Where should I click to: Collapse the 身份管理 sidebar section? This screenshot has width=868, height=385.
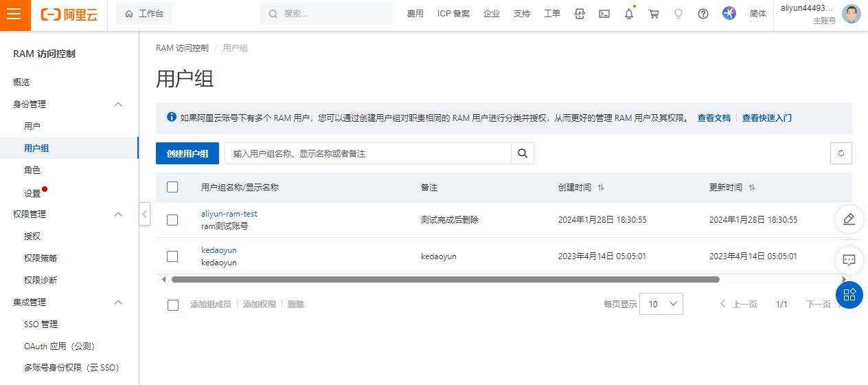click(x=118, y=104)
